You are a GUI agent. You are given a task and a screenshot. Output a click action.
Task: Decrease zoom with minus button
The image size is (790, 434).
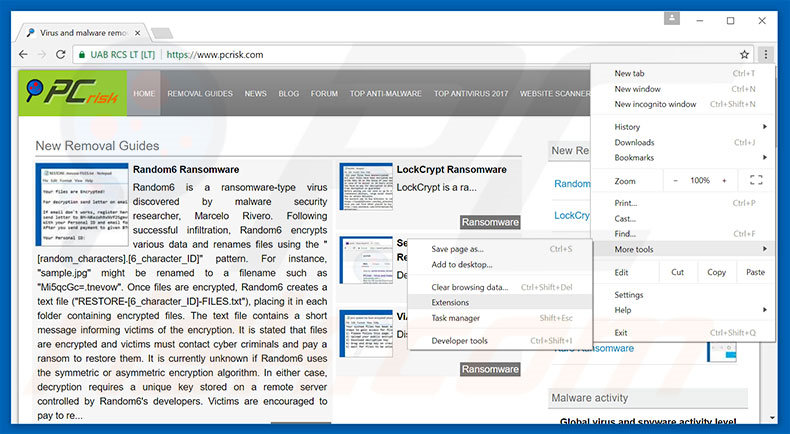tap(675, 180)
